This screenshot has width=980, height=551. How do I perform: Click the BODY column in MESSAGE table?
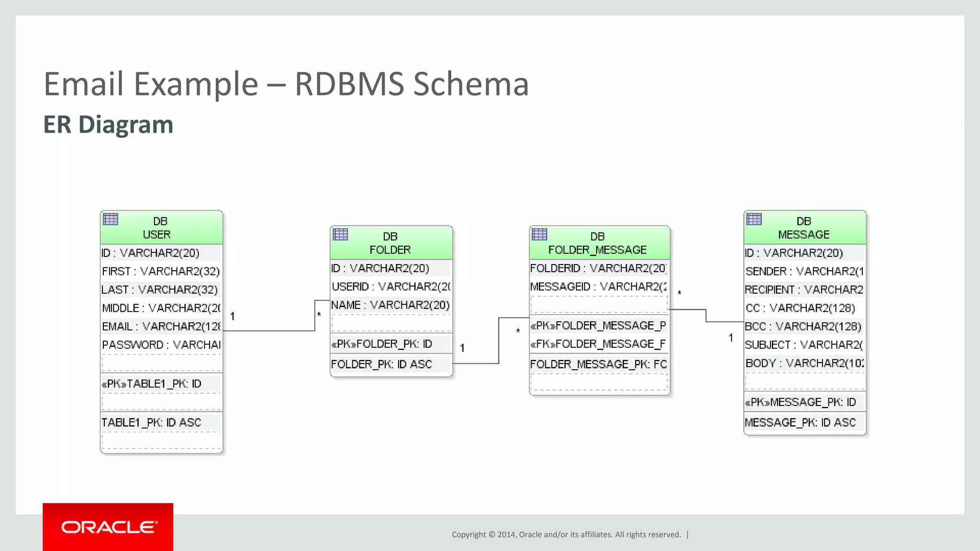click(x=804, y=364)
